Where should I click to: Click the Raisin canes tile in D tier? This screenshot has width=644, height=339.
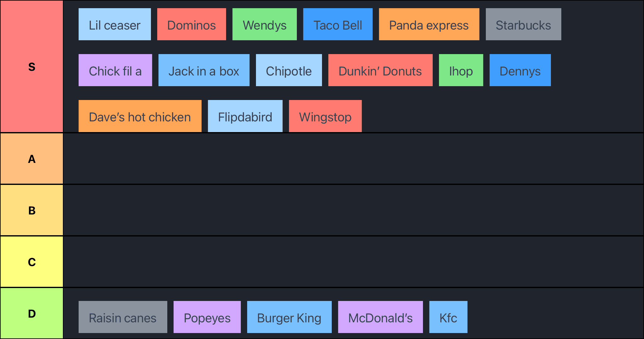click(123, 317)
